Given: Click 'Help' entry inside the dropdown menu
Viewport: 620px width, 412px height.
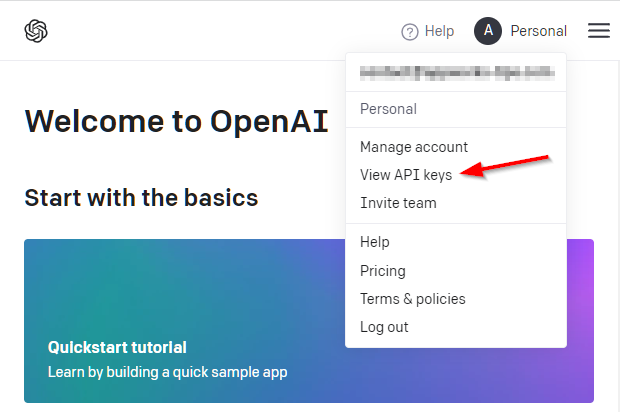Looking at the screenshot, I should 375,242.
